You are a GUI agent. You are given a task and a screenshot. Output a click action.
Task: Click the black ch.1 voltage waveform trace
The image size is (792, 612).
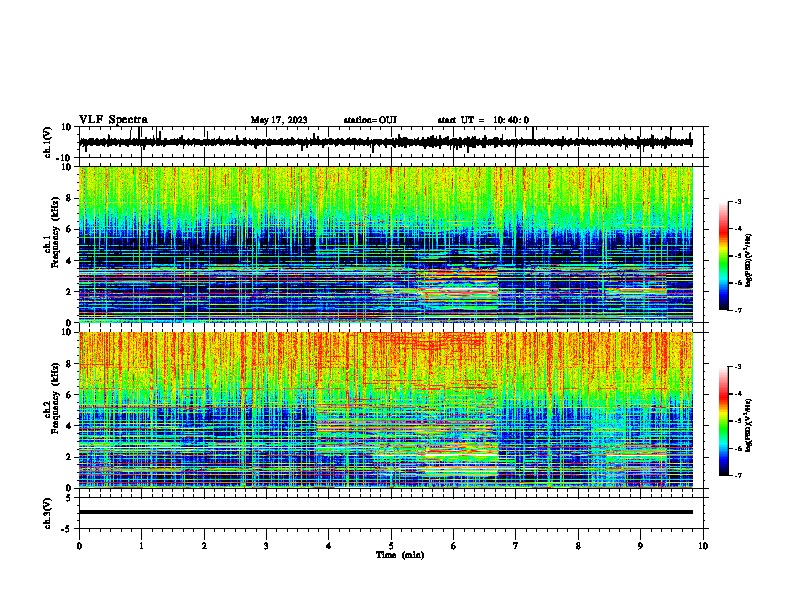pyautogui.click(x=385, y=142)
